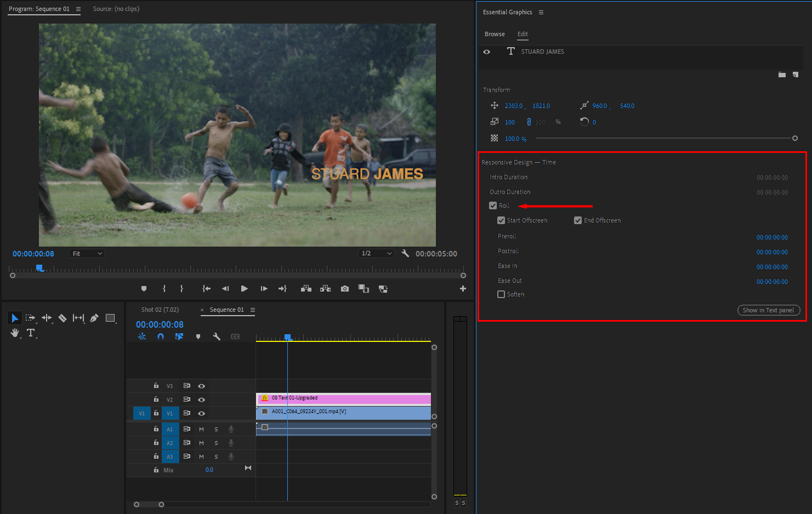The width and height of the screenshot is (812, 514).
Task: Click Show in Text panel
Action: pos(768,310)
